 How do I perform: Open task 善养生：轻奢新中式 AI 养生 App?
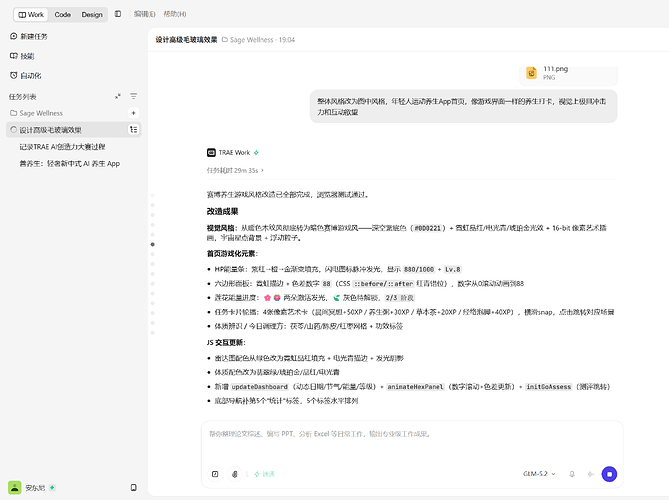tap(70, 164)
